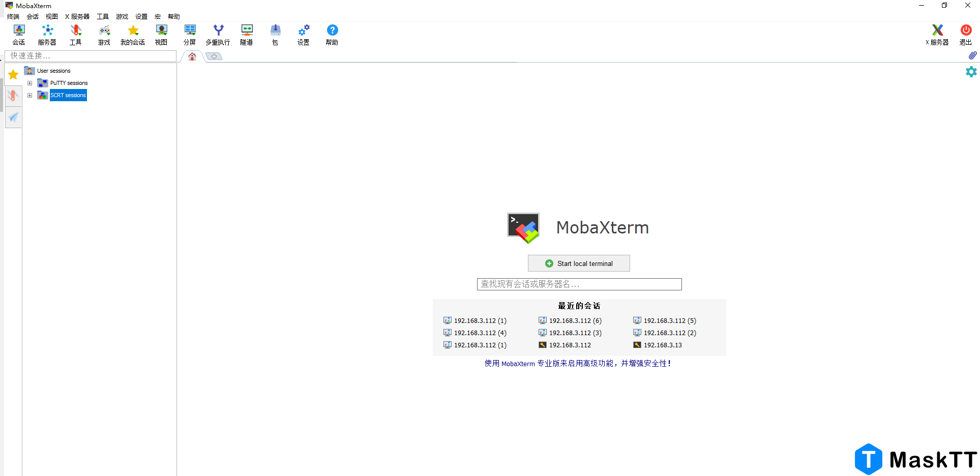Click Start local terminal button

[x=579, y=263]
